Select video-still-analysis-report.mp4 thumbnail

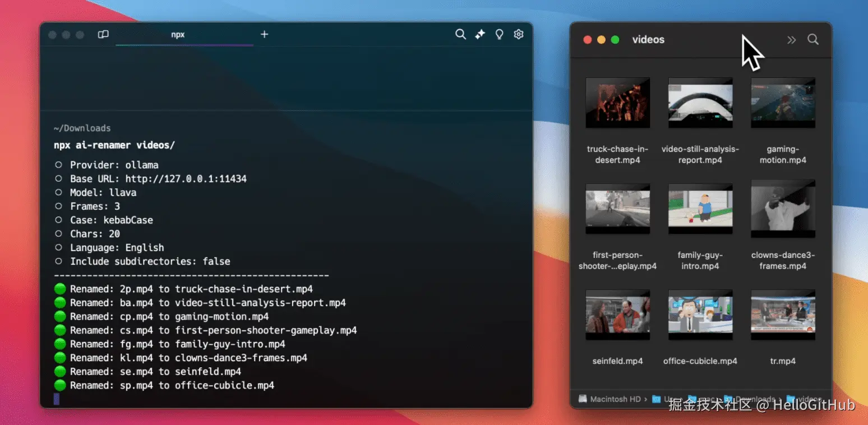700,103
